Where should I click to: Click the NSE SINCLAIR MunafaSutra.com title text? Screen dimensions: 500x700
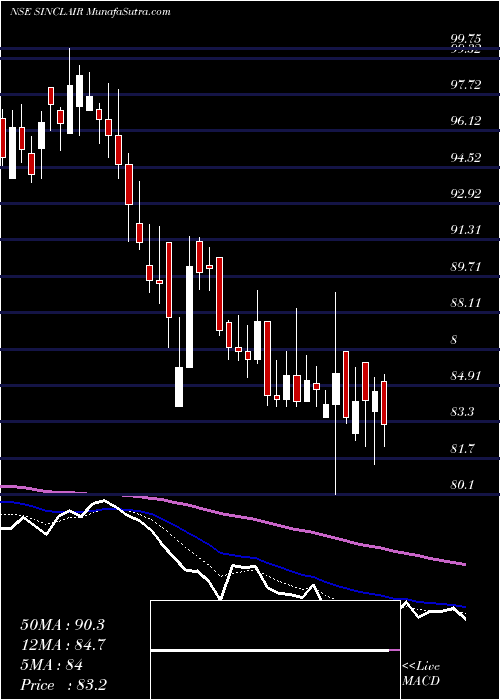click(90, 12)
